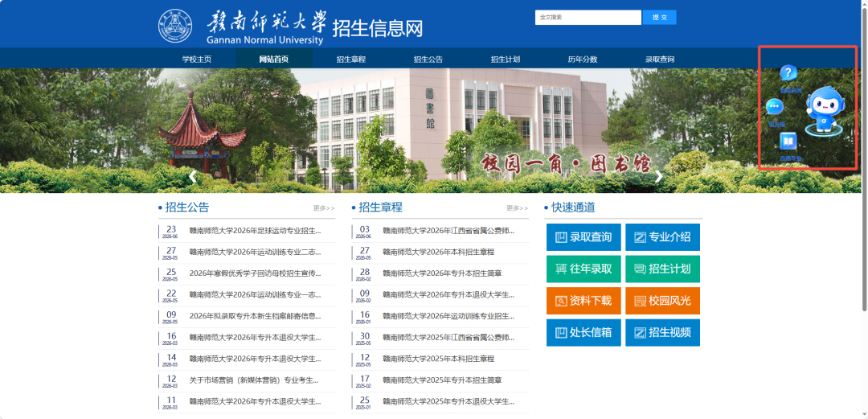The image size is (868, 419).
Task: Click the 处长信箱 quick channel text
Action: 591,333
